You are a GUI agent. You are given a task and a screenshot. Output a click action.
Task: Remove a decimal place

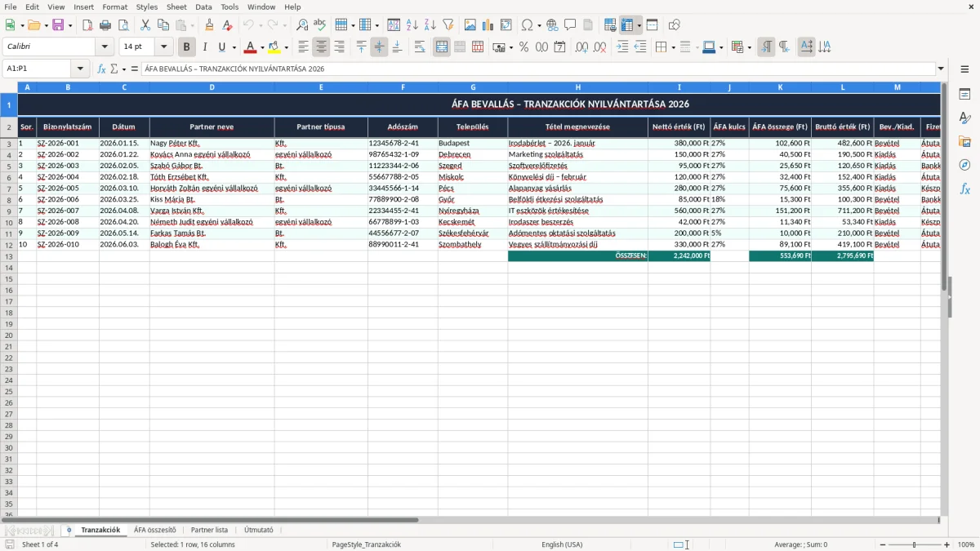pos(599,47)
